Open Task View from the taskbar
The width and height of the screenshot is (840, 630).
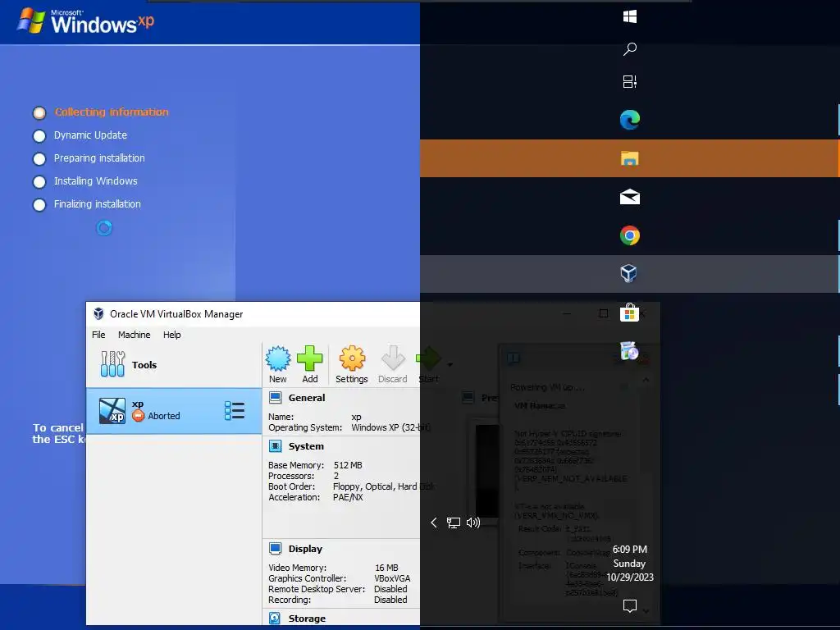[630, 82]
